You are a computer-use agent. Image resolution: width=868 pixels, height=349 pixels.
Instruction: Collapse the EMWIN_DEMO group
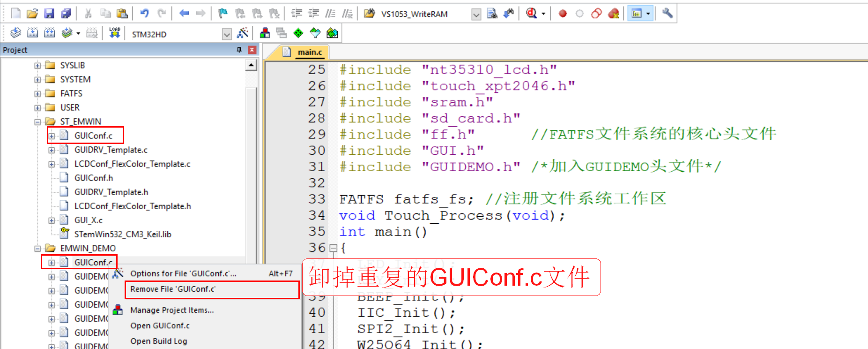coord(37,249)
